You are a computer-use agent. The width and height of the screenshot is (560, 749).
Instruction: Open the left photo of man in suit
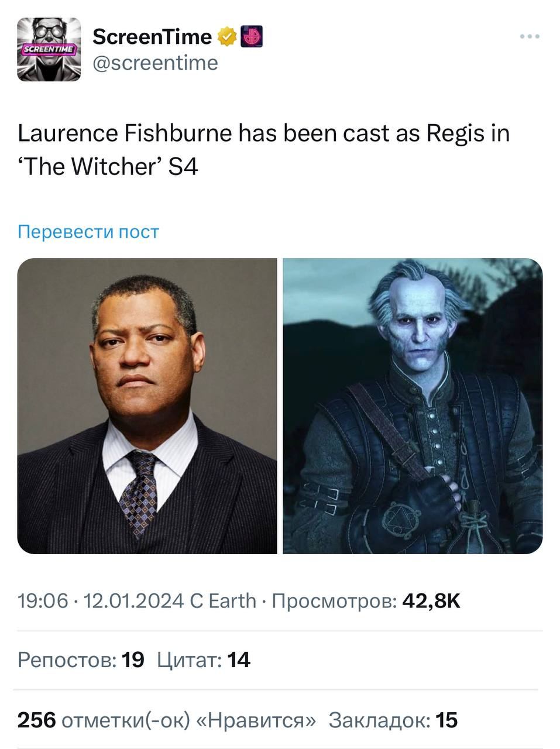147,406
